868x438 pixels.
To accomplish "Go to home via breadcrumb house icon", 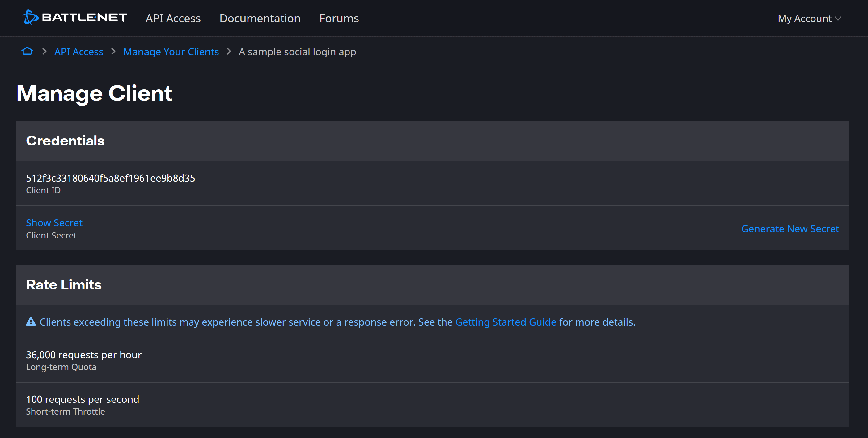I will (x=27, y=51).
